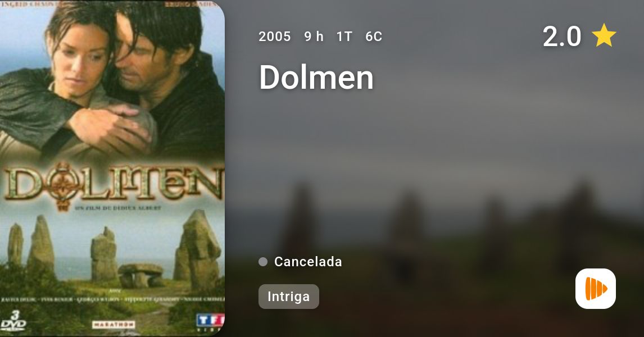The height and width of the screenshot is (337, 644).
Task: Click the 2.0 rating score
Action: pos(562,36)
